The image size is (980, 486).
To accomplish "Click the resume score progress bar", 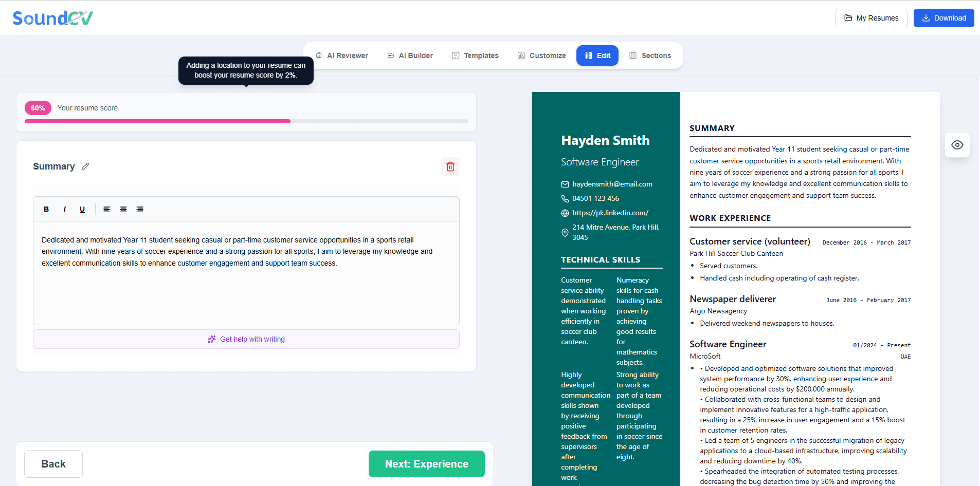I will [246, 121].
